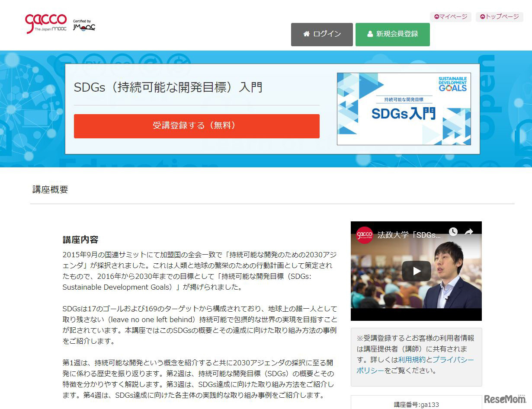Click the person icon in registration button
Screen dimensions: 532x409
370,34
